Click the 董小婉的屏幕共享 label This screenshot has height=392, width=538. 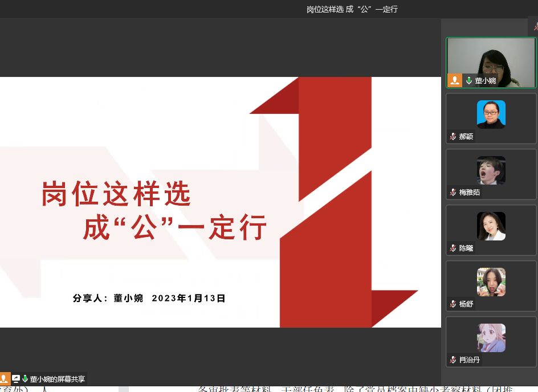(58, 379)
